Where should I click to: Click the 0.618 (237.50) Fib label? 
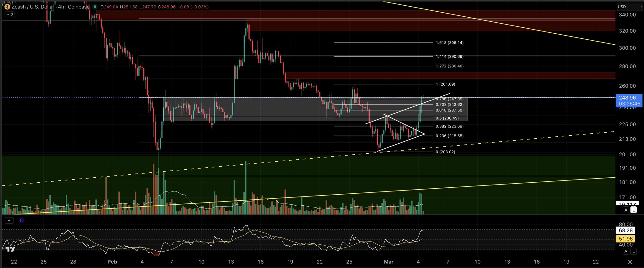coord(450,110)
